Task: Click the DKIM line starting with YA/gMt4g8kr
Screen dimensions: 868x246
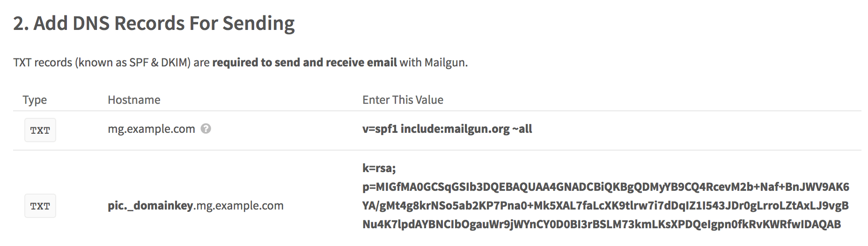Action: (x=605, y=206)
